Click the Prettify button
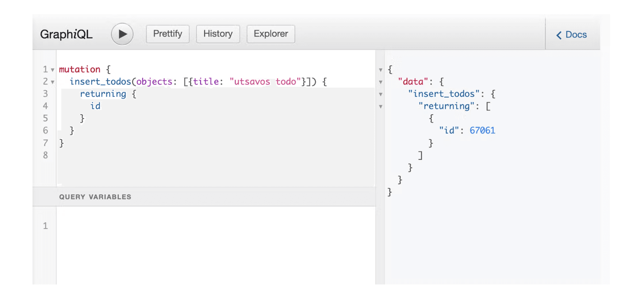Viewport: 644px width, 306px height. tap(168, 34)
